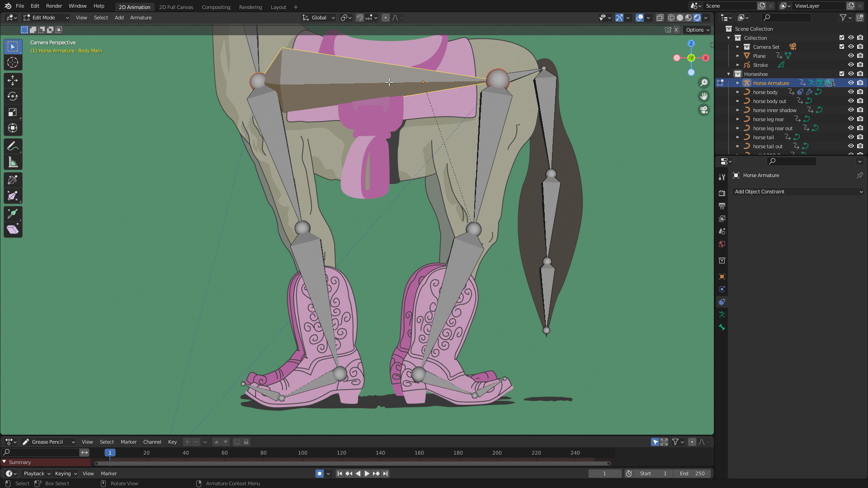Image resolution: width=868 pixels, height=488 pixels.
Task: Open the Render menu
Action: pyautogui.click(x=54, y=6)
